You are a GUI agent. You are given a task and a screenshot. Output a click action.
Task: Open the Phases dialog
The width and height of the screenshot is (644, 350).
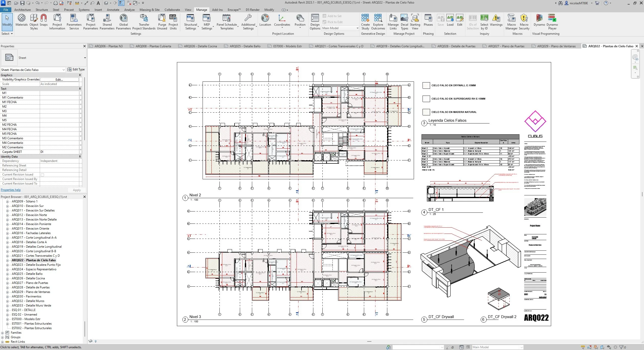point(428,20)
